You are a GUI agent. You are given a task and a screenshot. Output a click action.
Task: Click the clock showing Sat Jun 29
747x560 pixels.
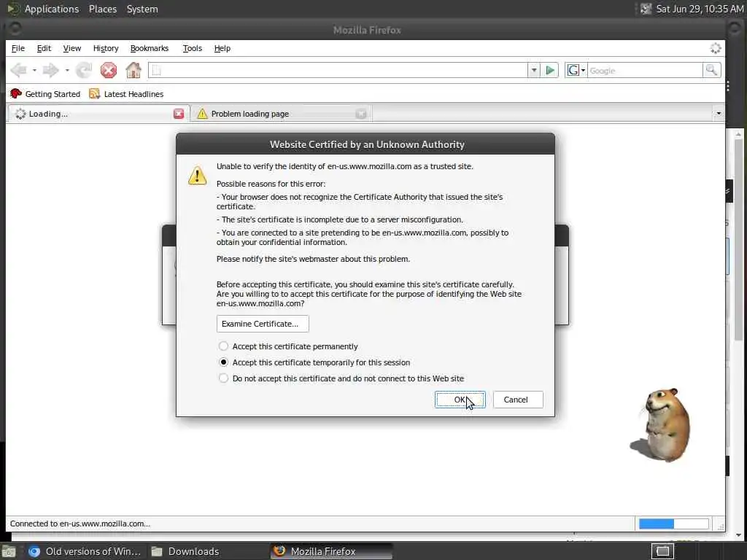click(x=700, y=9)
